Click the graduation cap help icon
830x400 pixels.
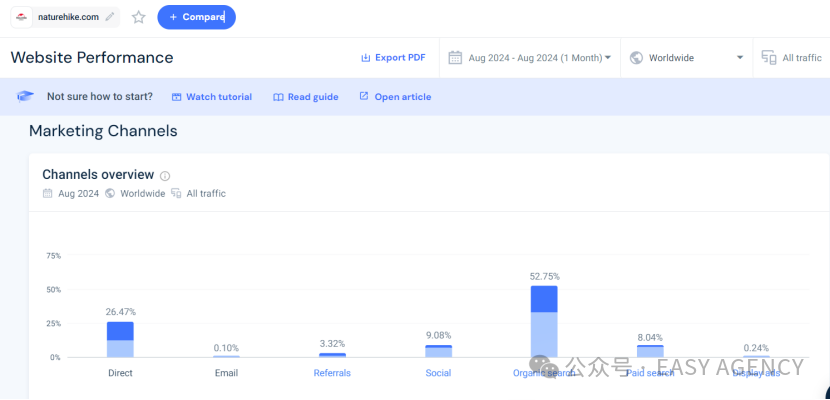click(x=25, y=97)
